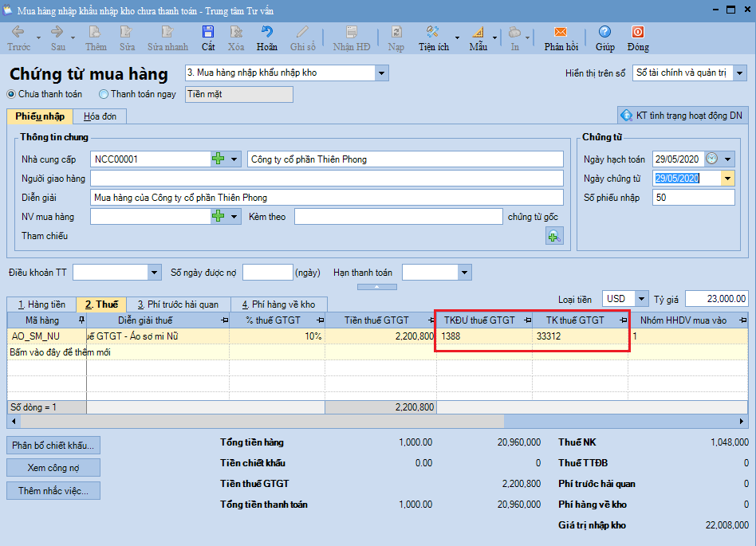Open the Tiện ích utilities tool
This screenshot has height=546, width=756.
click(x=432, y=33)
